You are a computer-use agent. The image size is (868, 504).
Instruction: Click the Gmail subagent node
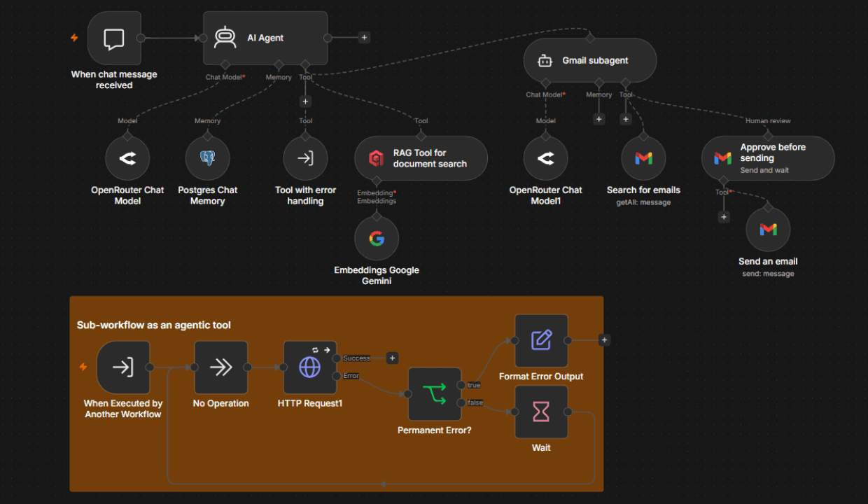coord(590,60)
